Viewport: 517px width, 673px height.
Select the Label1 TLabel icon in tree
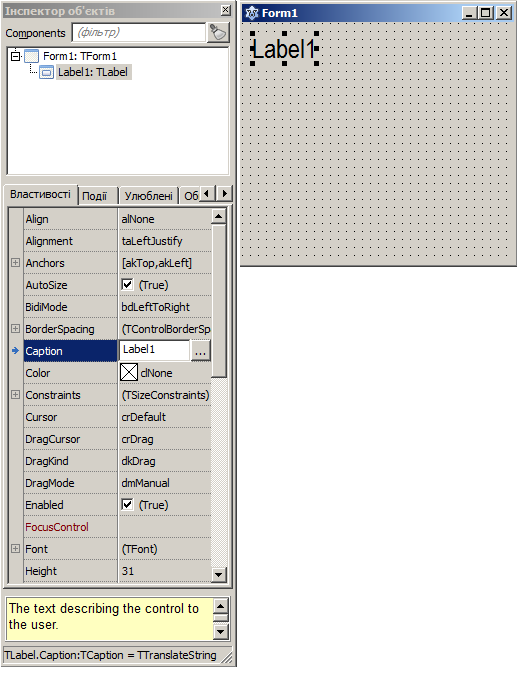tap(46, 72)
